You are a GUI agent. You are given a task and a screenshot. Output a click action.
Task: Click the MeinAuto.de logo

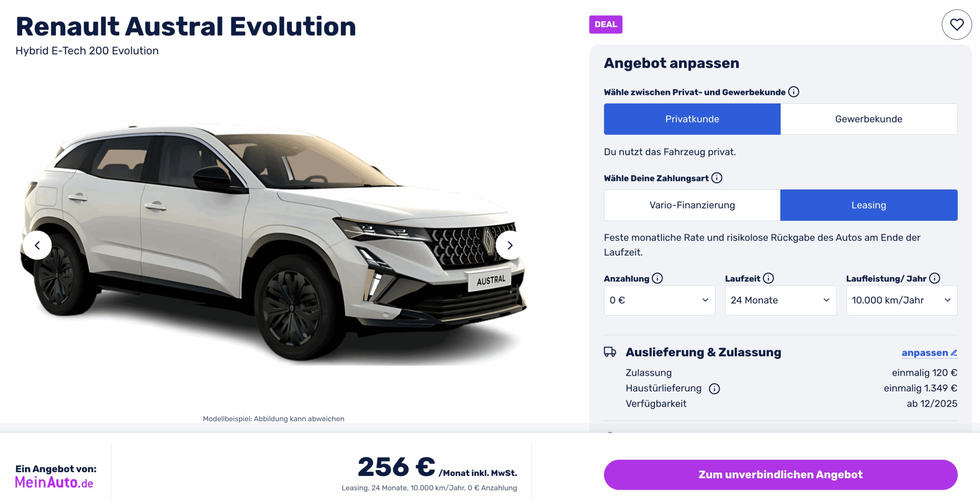54,483
